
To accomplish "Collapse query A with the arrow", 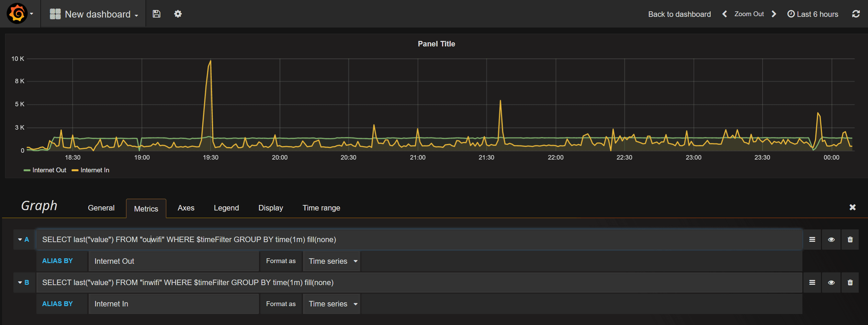I will (x=20, y=240).
